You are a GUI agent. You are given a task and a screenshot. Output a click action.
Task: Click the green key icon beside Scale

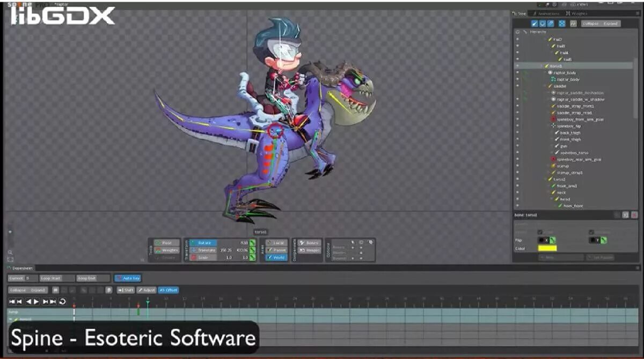[x=252, y=258]
